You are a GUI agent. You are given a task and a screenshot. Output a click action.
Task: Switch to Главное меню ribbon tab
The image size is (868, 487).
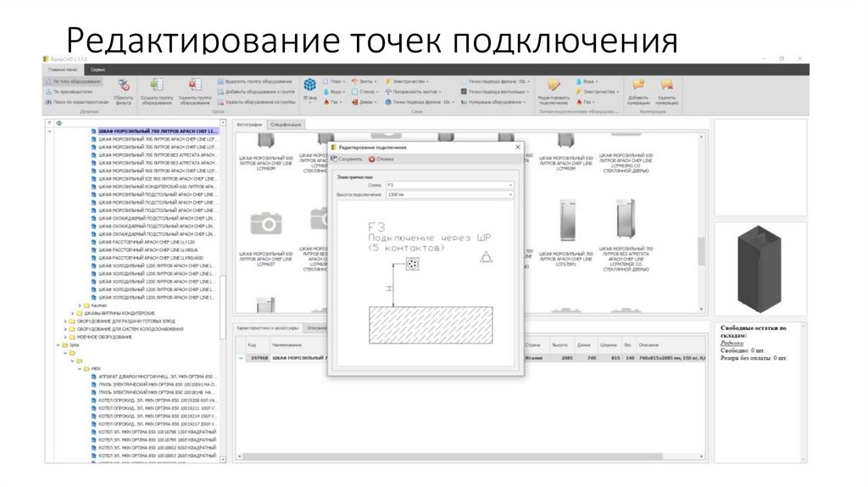coord(63,70)
